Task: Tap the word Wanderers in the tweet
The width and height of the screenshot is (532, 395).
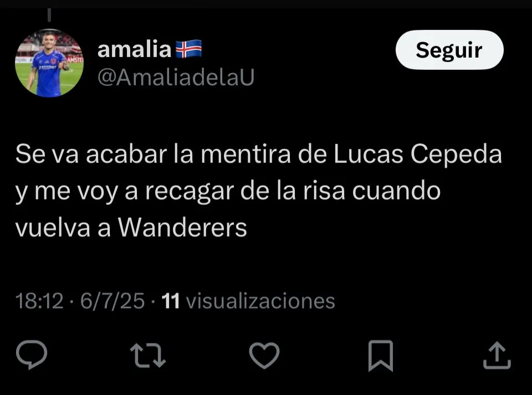Action: click(182, 227)
